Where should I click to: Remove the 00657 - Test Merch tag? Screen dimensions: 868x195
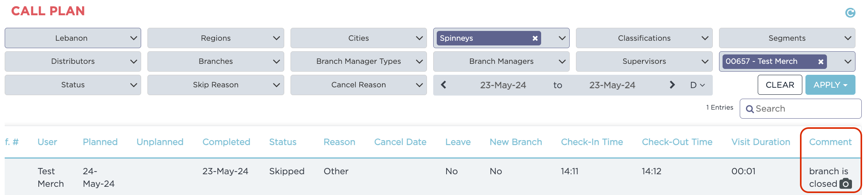point(821,62)
